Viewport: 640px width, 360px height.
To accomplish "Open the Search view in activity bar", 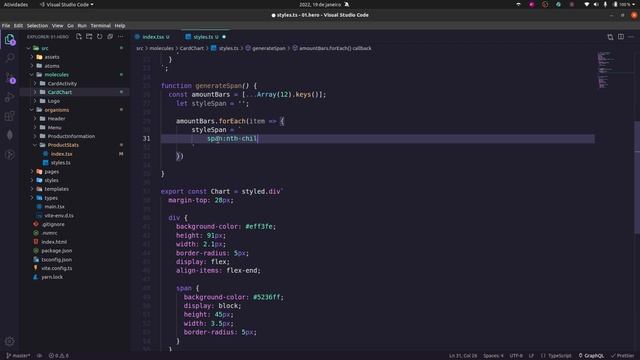I will [x=10, y=58].
